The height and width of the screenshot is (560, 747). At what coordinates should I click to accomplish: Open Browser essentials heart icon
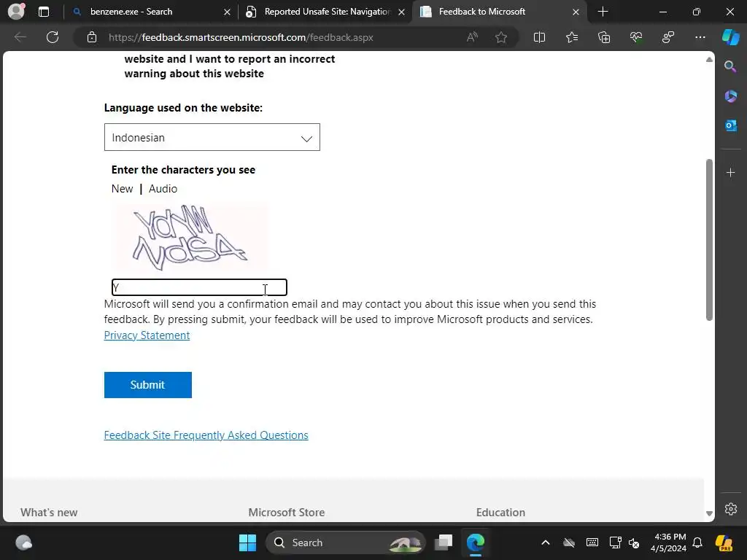click(636, 37)
